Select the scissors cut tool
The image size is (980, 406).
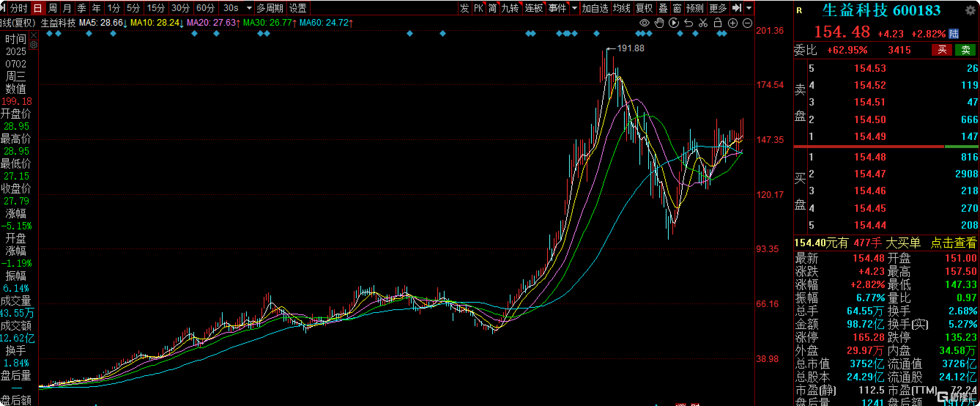coord(703,23)
